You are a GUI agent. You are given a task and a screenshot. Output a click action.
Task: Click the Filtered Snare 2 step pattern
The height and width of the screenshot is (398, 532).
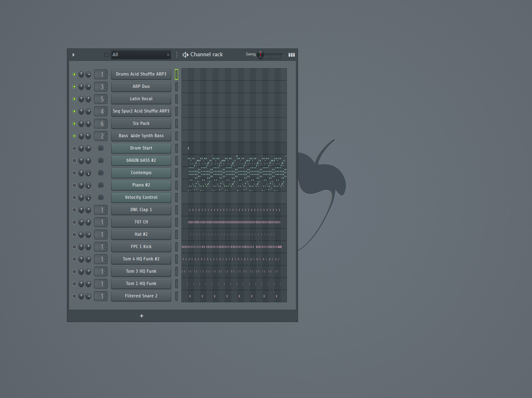coord(234,296)
